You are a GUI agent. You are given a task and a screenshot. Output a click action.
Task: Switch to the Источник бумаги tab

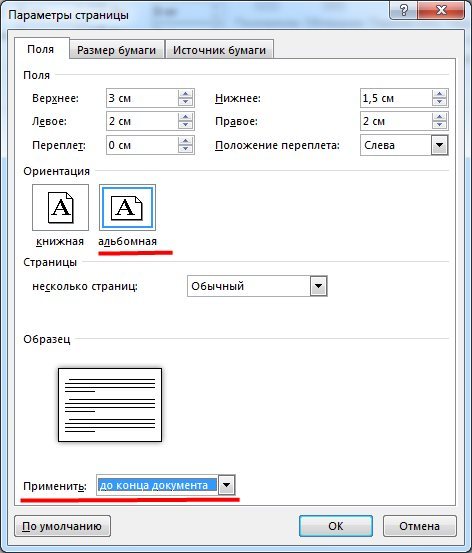click(219, 50)
